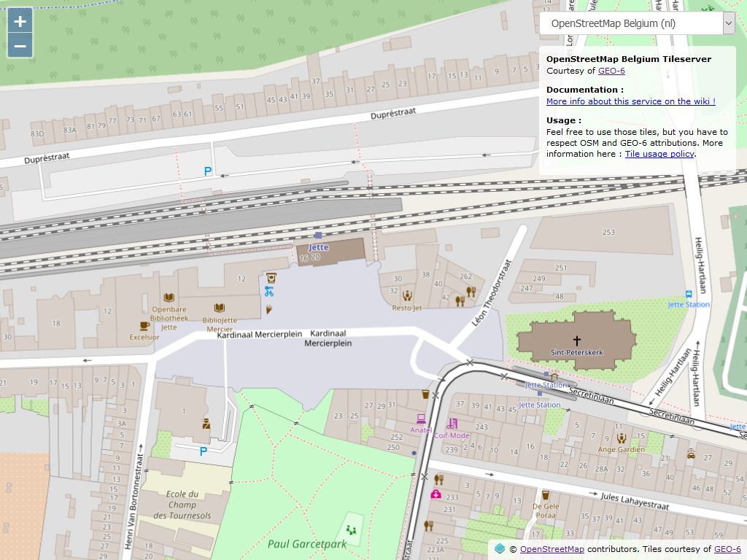The height and width of the screenshot is (560, 747).
Task: Zoom out using the minus button
Action: (x=20, y=47)
